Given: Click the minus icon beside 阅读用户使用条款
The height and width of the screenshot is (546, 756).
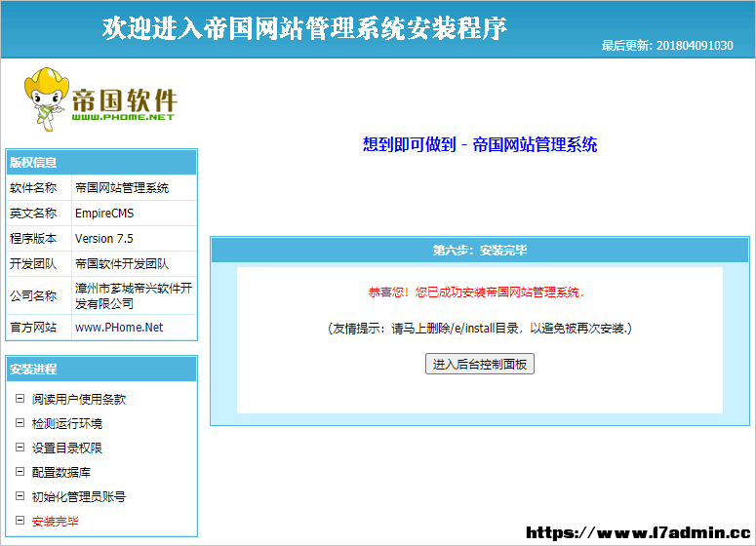Looking at the screenshot, I should coord(20,399).
